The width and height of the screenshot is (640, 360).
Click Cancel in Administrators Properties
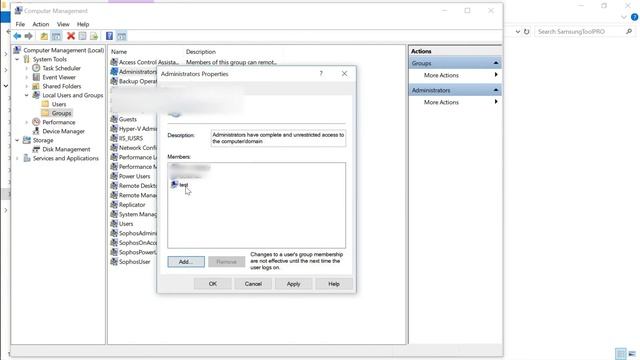(253, 284)
